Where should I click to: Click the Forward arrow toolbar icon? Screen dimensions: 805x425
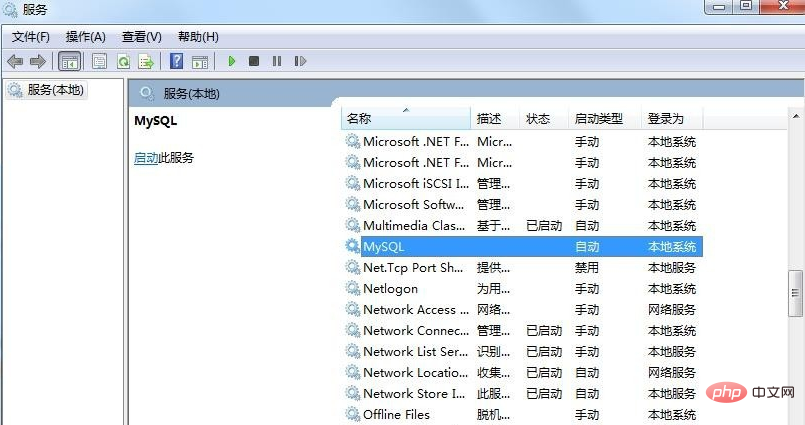[37, 62]
